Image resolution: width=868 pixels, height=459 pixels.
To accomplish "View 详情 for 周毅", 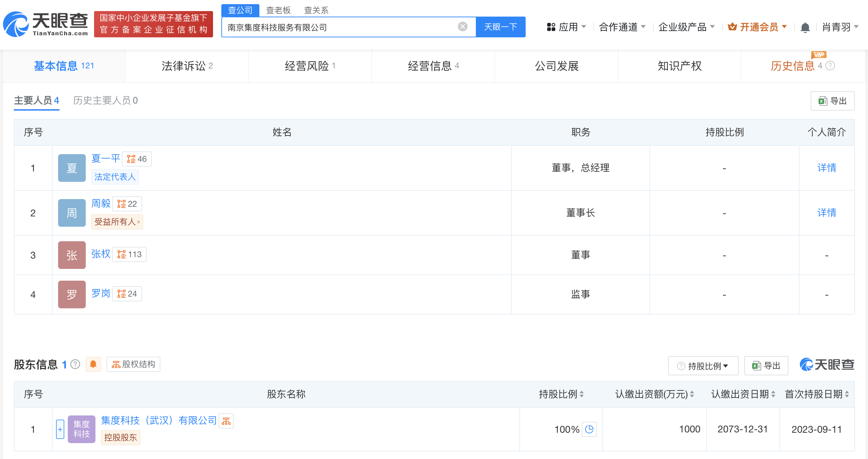I will (827, 213).
